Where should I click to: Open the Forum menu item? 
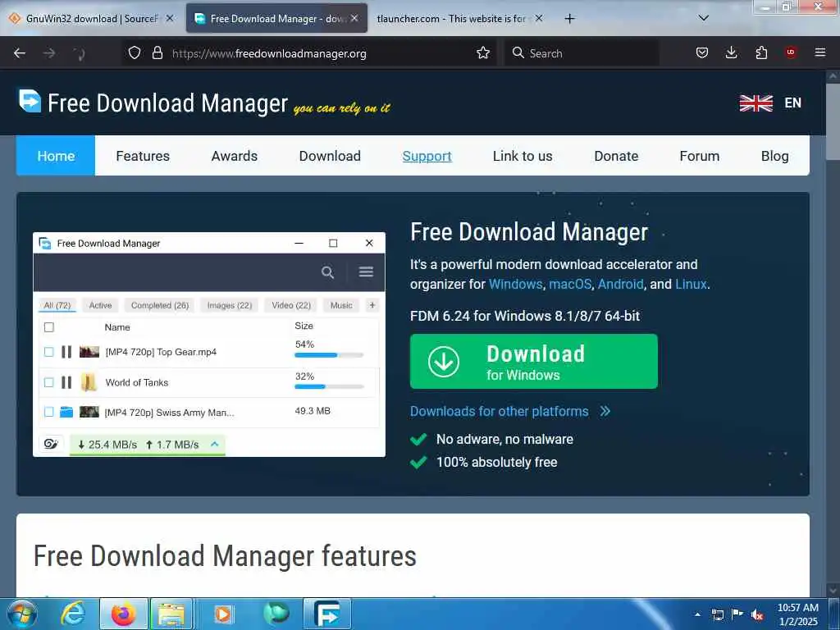tap(699, 156)
